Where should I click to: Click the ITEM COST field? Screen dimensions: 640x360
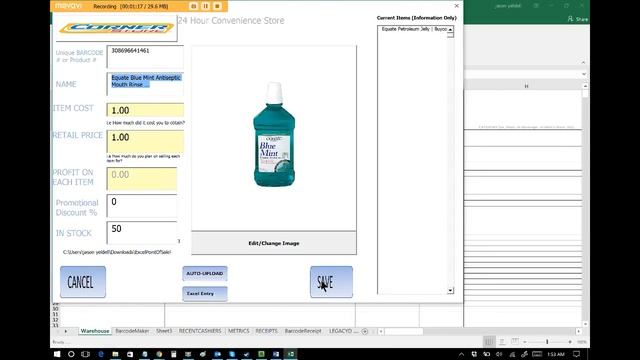(x=145, y=110)
